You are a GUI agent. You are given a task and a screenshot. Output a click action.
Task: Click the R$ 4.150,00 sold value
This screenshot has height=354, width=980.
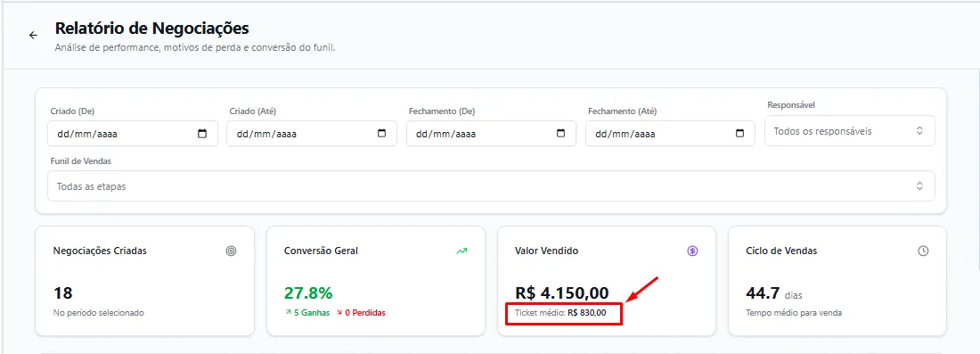pos(562,292)
